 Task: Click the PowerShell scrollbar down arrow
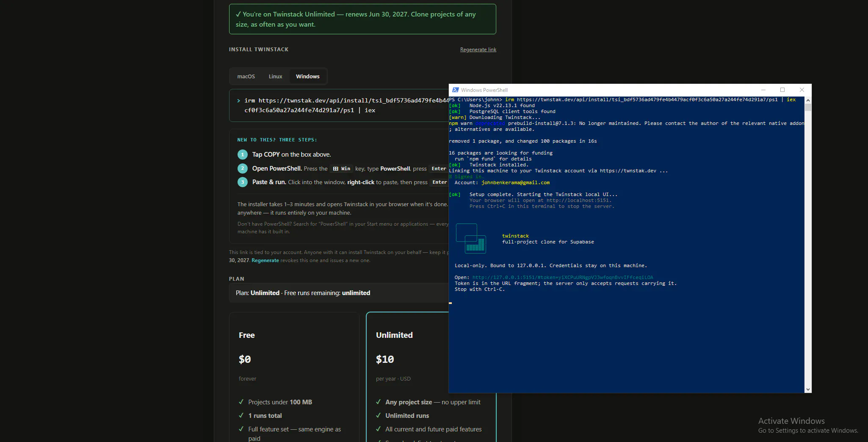808,389
